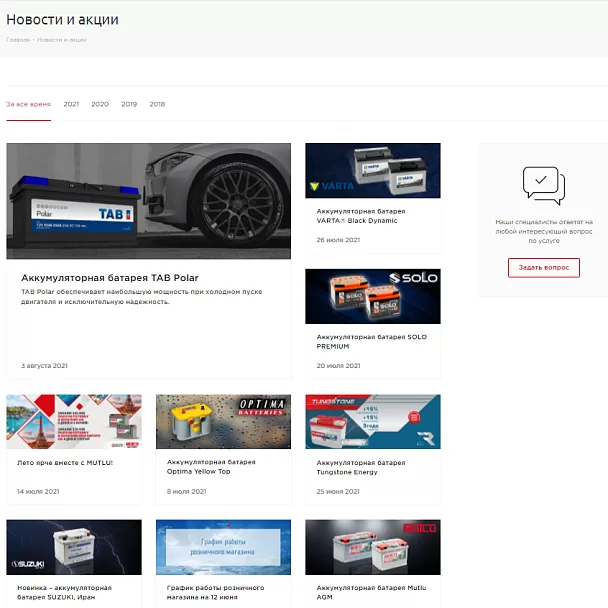
Task: Open 'Аккумуляторная батарея Mutlu AGM' link
Action: tap(371, 592)
